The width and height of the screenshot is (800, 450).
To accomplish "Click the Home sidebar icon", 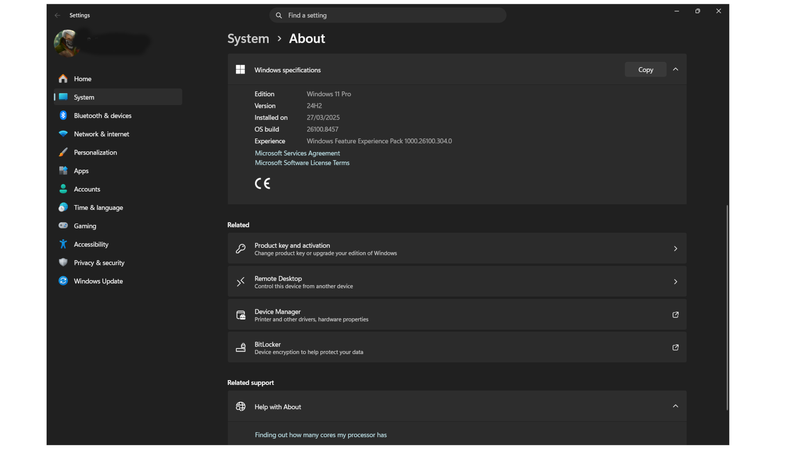I will pyautogui.click(x=63, y=79).
